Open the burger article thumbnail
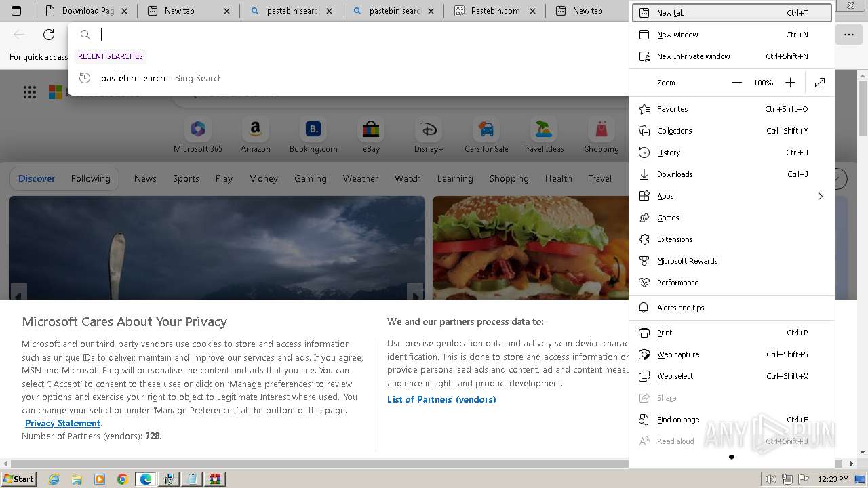The width and height of the screenshot is (868, 488). pyautogui.click(x=531, y=248)
